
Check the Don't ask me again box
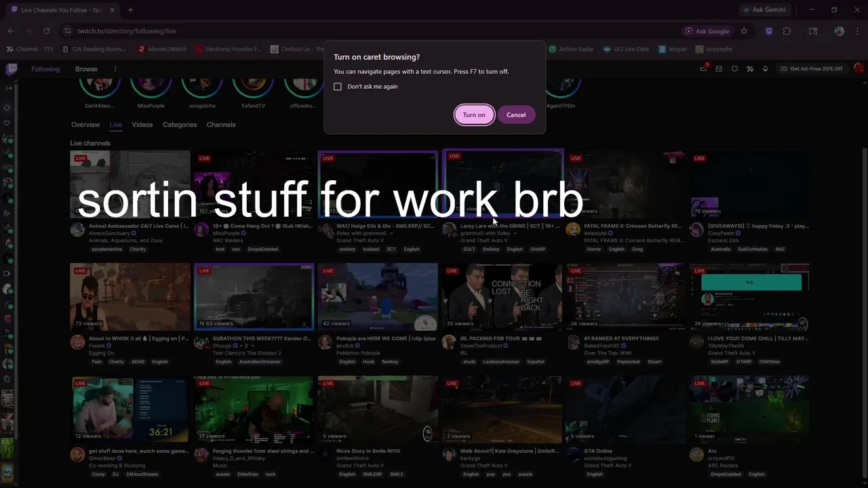click(x=338, y=87)
